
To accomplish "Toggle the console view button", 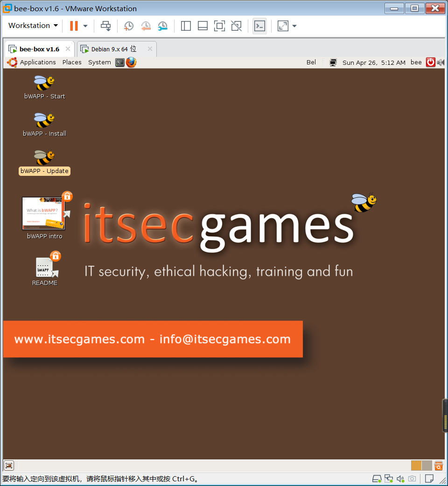I will (260, 26).
